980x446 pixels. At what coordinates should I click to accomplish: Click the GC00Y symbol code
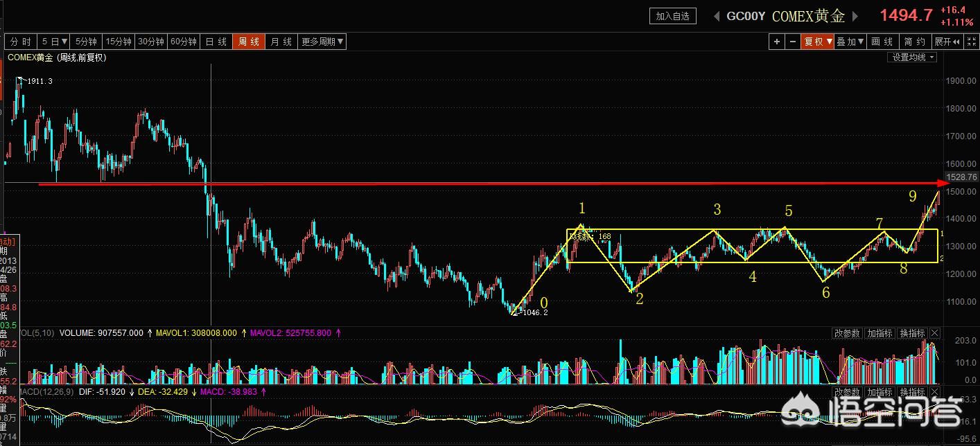pyautogui.click(x=746, y=16)
